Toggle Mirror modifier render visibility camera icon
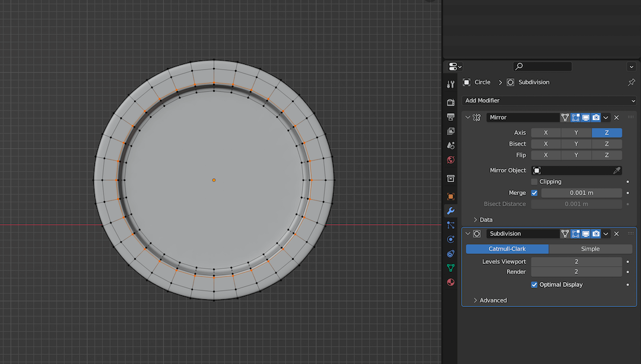The image size is (641, 364). (x=596, y=117)
